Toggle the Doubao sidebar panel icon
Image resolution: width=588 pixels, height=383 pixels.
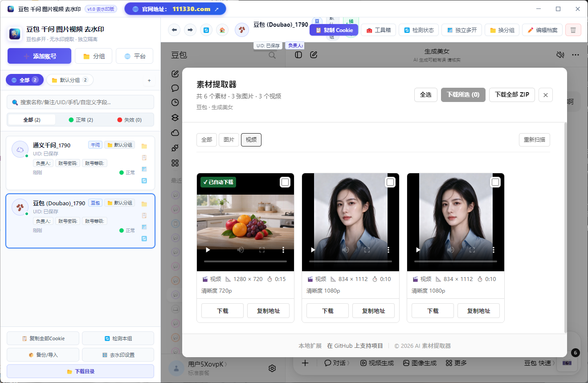[x=298, y=55]
